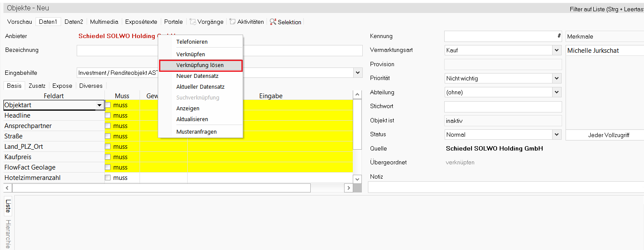Screen dimensions: 644x250
Task: Select Verknüpfung lösen in context menu
Action: [200, 65]
